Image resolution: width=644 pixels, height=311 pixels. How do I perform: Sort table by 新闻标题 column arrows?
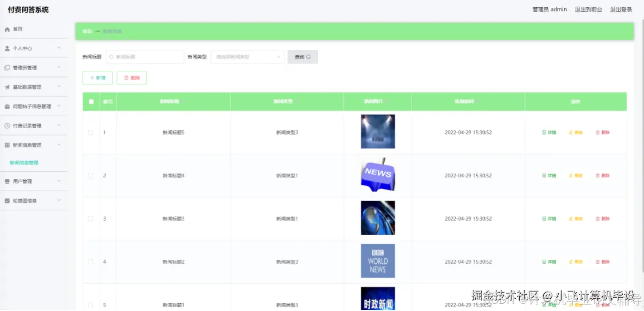[183, 102]
